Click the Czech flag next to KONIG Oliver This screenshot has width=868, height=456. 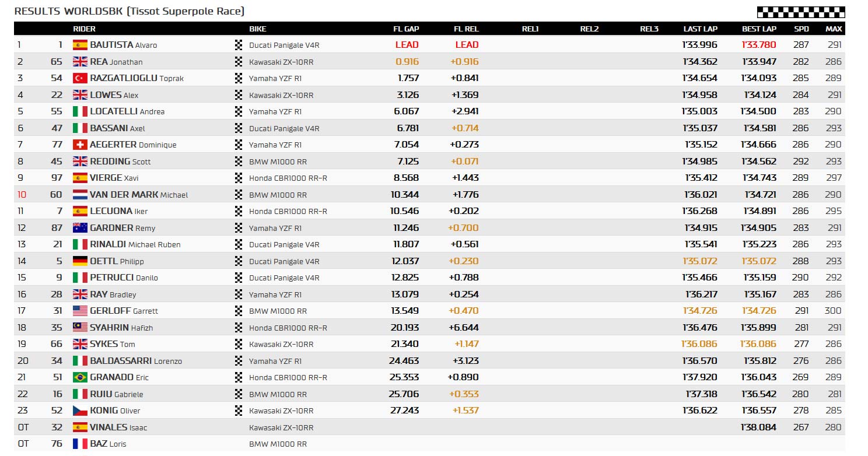point(80,411)
